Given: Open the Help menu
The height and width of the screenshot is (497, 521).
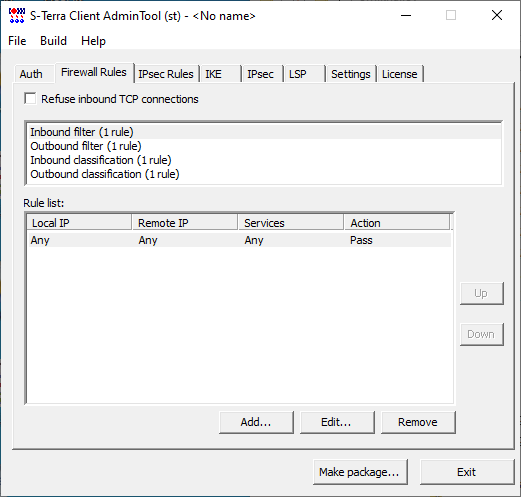Looking at the screenshot, I should click(93, 41).
